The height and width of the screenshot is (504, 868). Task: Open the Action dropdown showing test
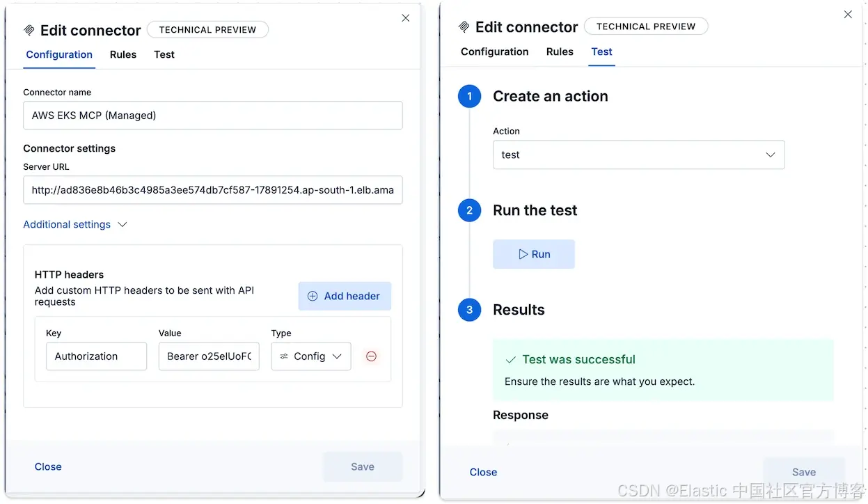(x=638, y=155)
